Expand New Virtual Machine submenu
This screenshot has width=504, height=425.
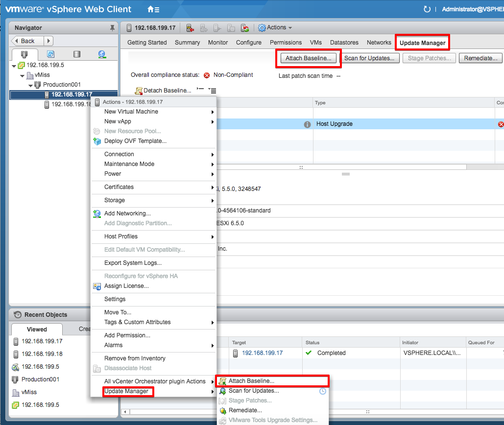click(213, 112)
